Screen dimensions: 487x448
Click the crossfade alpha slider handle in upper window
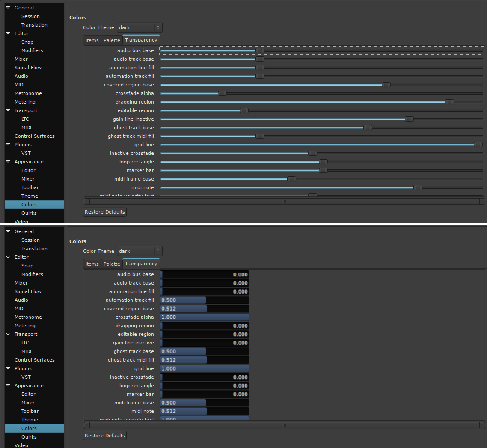click(222, 93)
